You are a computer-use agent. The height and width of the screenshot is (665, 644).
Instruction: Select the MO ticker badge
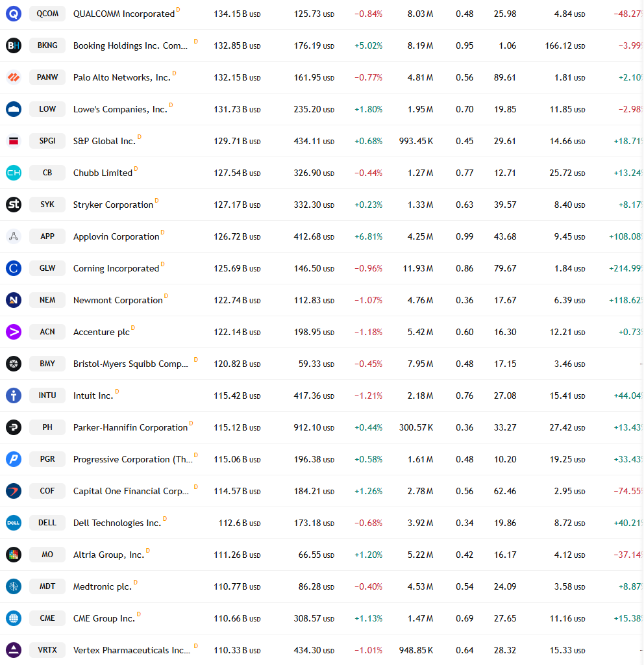[x=47, y=555]
